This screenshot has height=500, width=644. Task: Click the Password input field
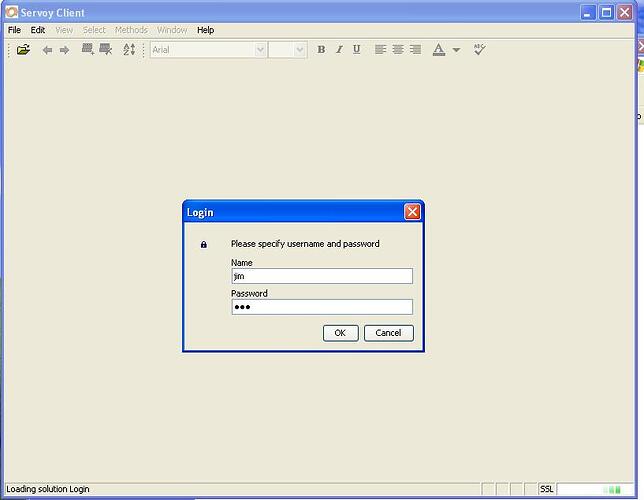(x=322, y=307)
